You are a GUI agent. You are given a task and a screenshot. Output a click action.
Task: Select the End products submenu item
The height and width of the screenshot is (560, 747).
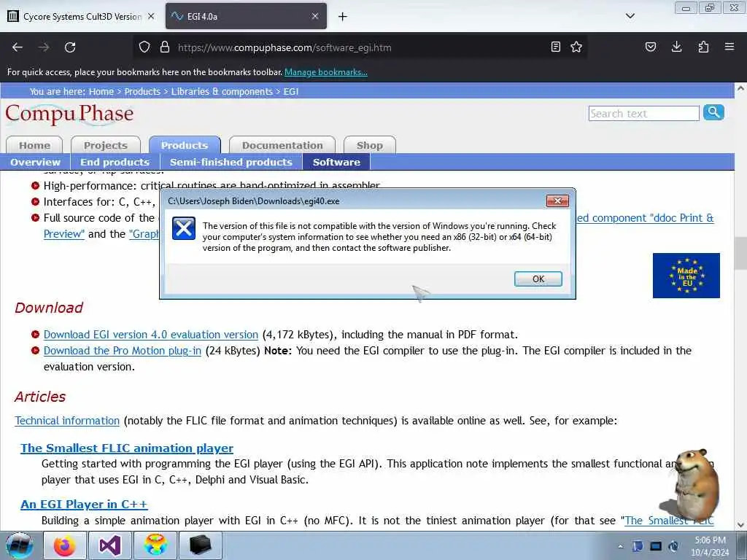click(x=115, y=162)
